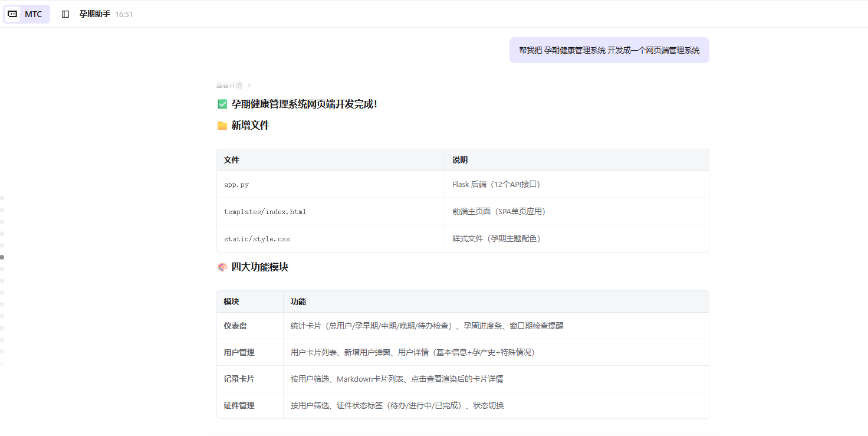The image size is (868, 436).
Task: Toggle the sidebar panel icon
Action: [x=65, y=14]
